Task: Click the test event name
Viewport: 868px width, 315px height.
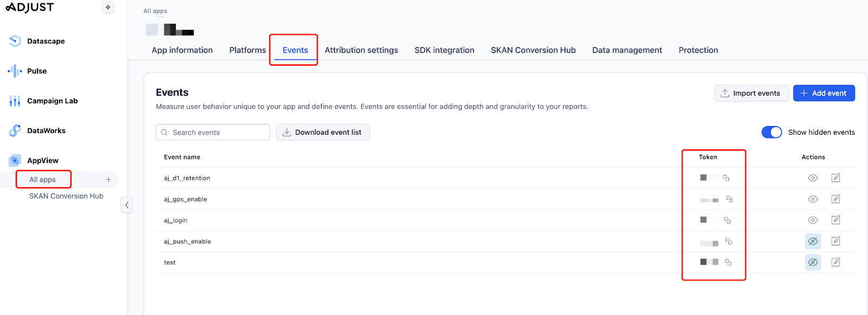Action: tap(170, 263)
